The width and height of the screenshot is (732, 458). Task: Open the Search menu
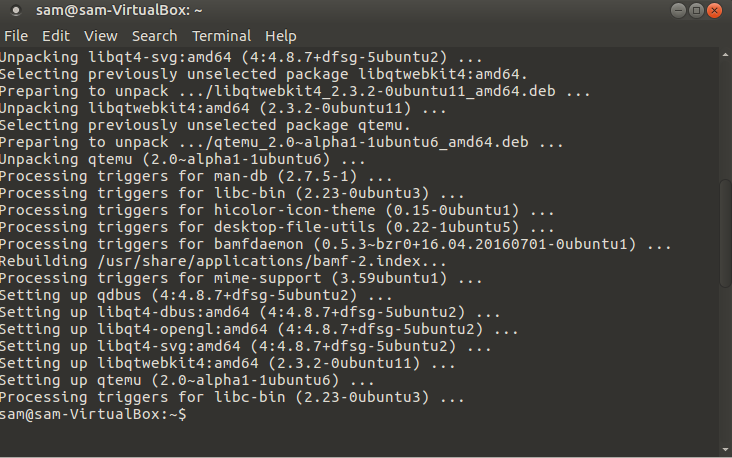tap(153, 36)
